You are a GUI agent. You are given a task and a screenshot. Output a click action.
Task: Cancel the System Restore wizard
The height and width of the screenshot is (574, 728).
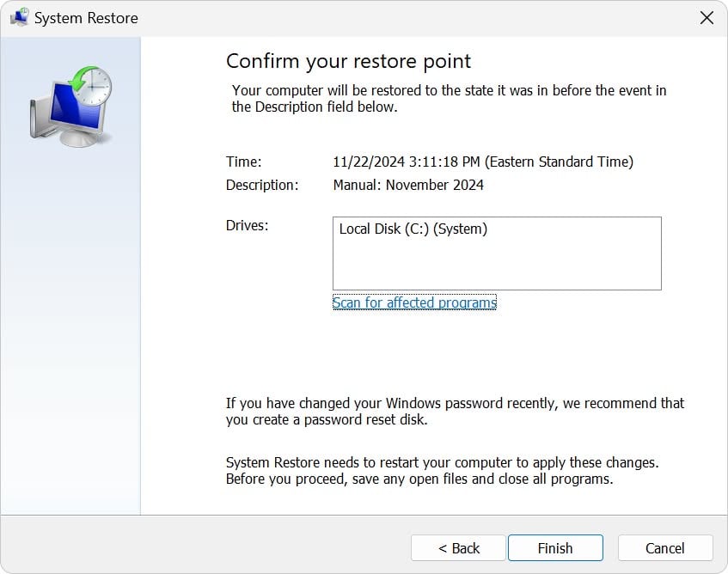tap(664, 547)
